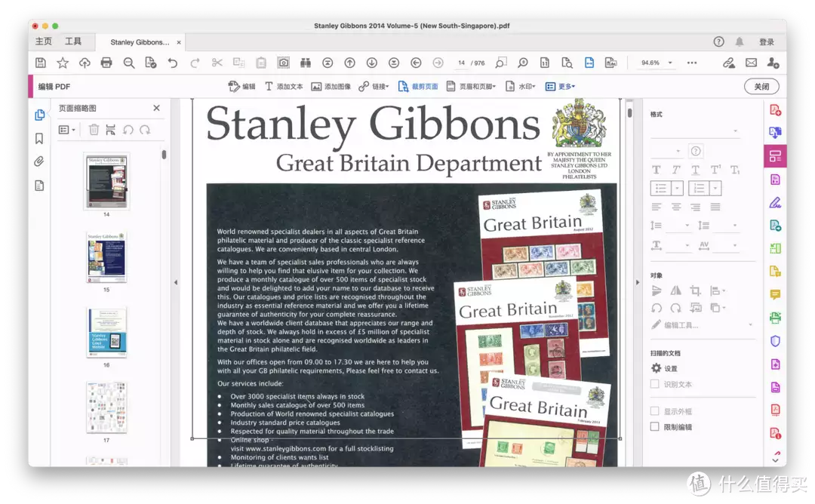Close the 页面缩略图 panel
This screenshot has width=815, height=504.
(156, 108)
